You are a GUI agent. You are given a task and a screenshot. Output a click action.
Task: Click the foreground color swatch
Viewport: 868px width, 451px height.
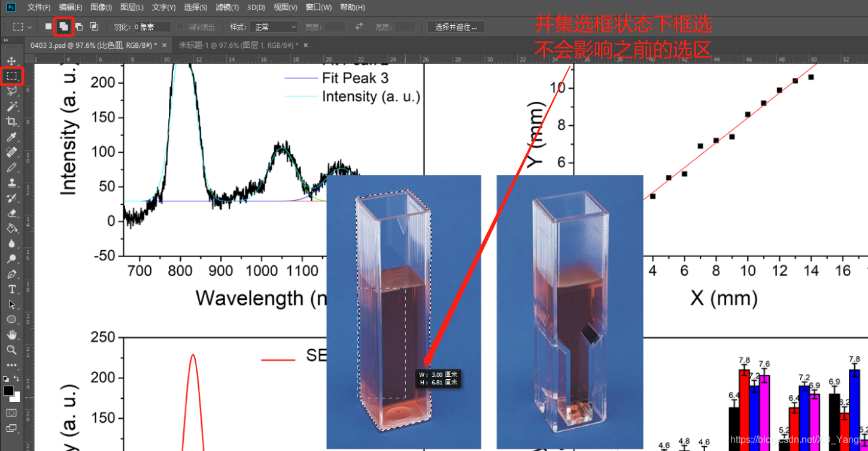8,391
